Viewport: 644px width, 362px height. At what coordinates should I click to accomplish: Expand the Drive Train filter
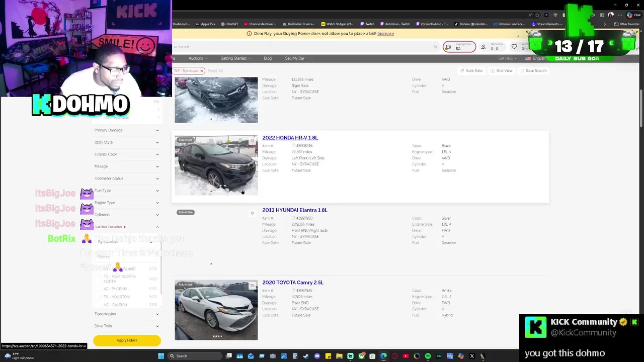click(x=127, y=326)
